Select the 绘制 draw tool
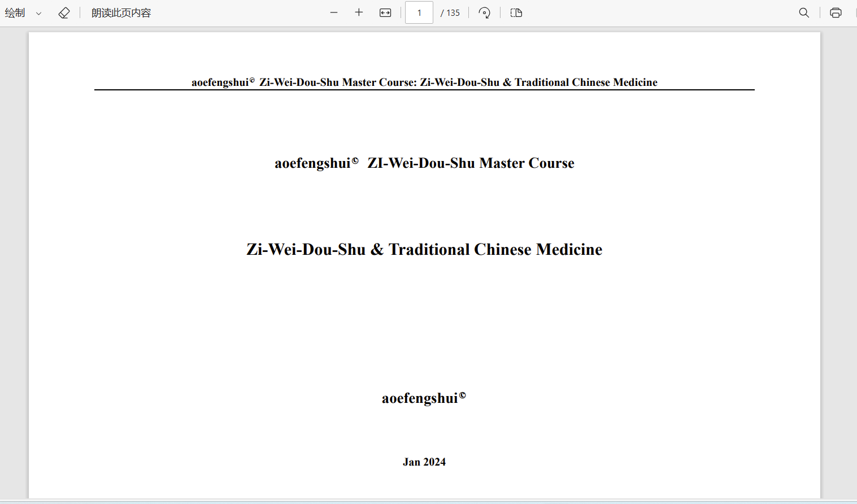The height and width of the screenshot is (504, 857). (15, 12)
